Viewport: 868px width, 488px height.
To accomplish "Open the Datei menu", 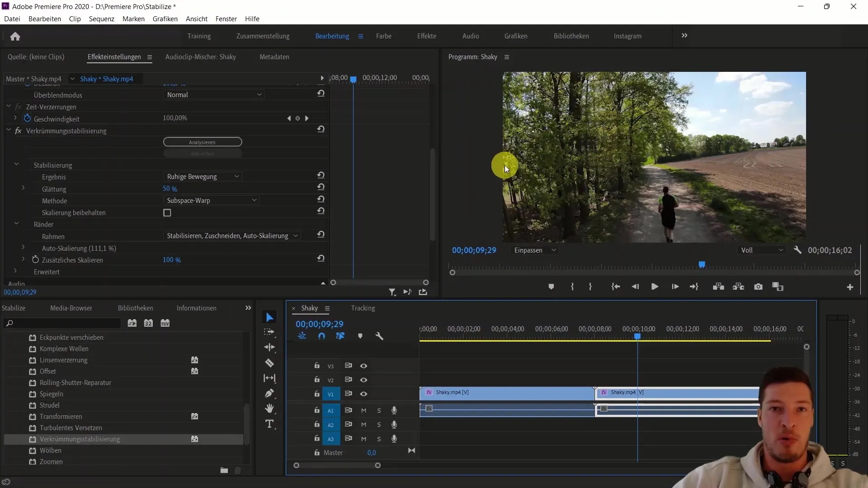I will (12, 19).
